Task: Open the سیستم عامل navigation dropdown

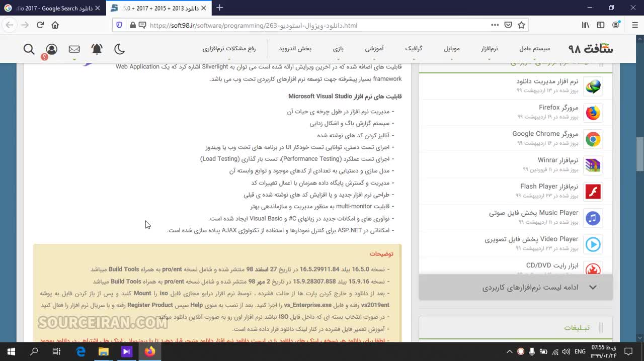Action: point(534,49)
